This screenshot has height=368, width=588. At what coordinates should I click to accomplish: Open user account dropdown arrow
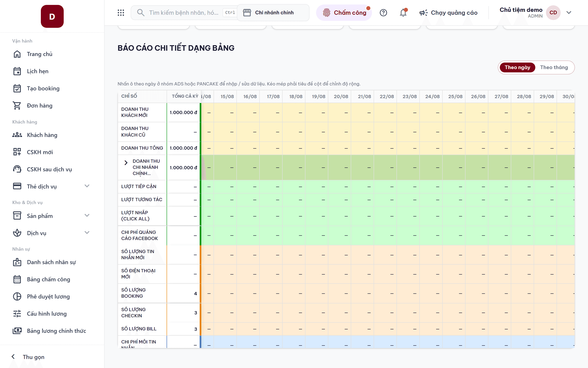click(x=569, y=13)
